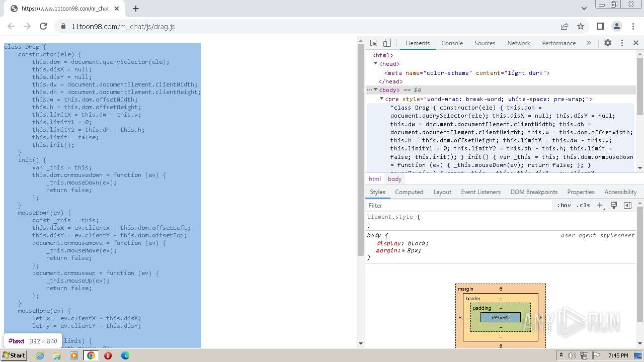The width and height of the screenshot is (644, 362).
Task: Open the red Opera taskbar icon
Action: pyautogui.click(x=108, y=355)
